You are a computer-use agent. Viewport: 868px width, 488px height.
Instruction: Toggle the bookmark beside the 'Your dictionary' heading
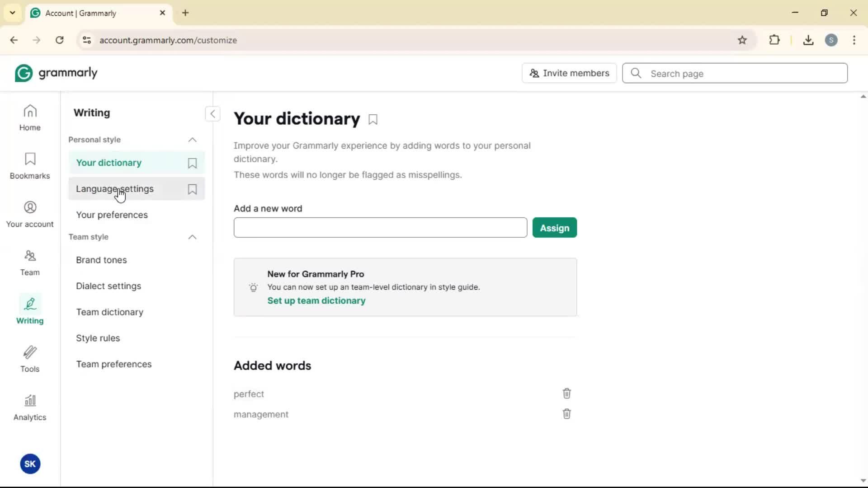click(x=373, y=120)
